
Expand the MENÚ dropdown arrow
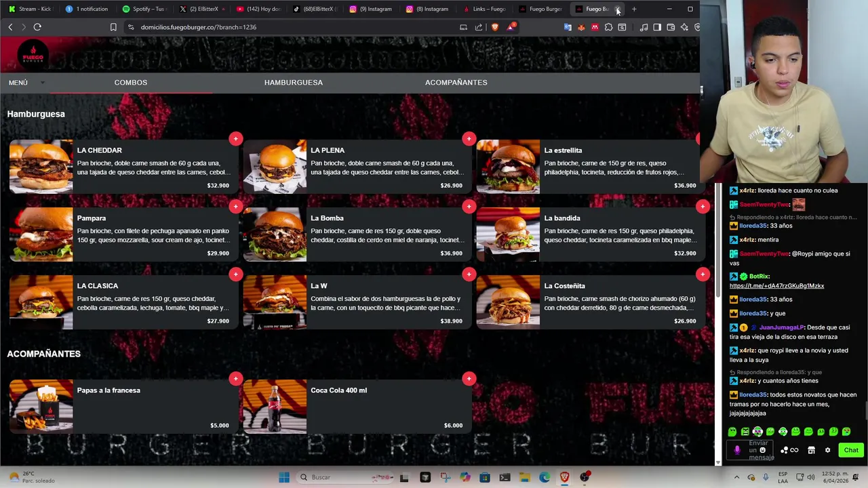point(42,83)
